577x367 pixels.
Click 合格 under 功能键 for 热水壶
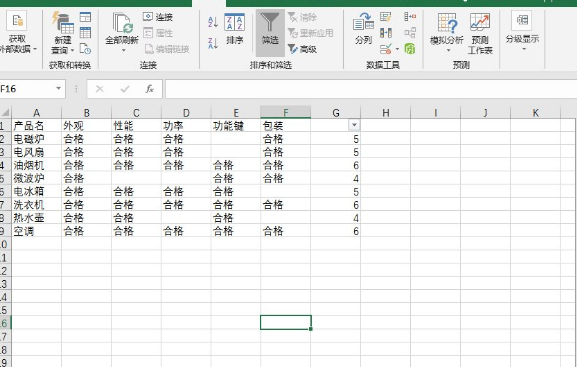click(236, 218)
